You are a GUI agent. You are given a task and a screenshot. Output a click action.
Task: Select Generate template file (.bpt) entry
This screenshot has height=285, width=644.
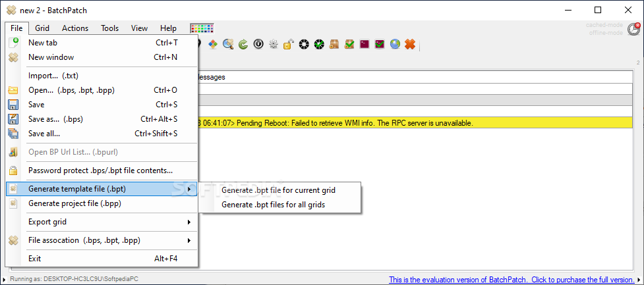(x=102, y=189)
